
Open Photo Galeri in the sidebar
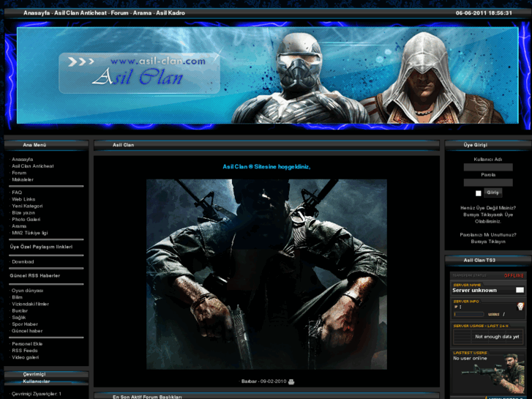(26, 220)
